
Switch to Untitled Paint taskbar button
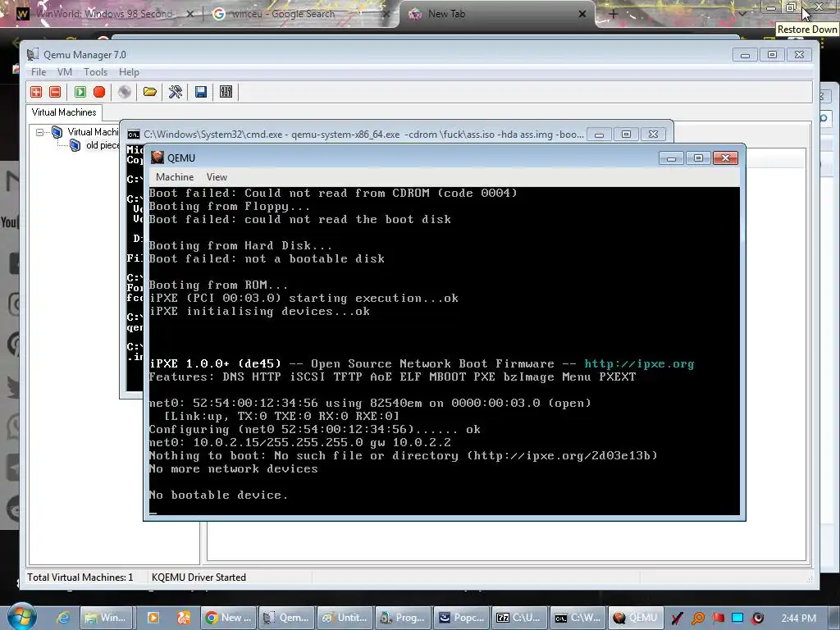point(345,618)
